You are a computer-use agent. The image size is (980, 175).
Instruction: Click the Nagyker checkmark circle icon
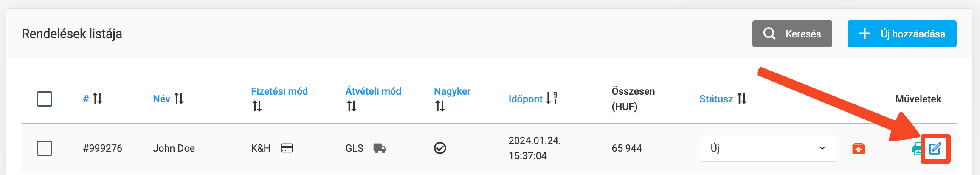[440, 148]
